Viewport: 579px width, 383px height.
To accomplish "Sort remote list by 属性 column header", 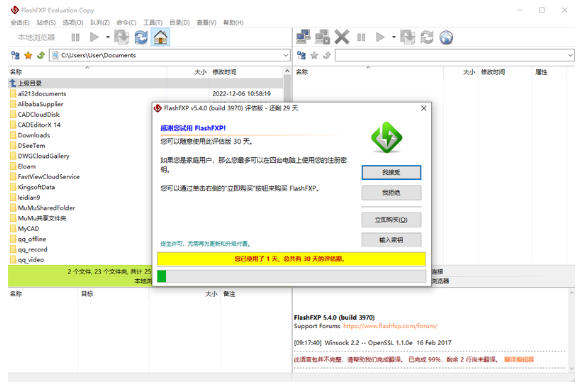I will (x=541, y=72).
